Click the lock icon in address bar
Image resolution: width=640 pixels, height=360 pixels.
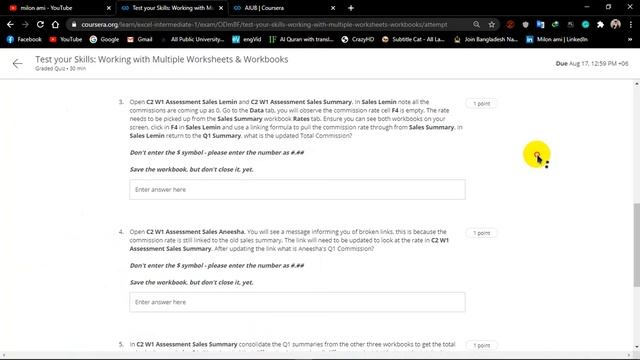[x=74, y=24]
